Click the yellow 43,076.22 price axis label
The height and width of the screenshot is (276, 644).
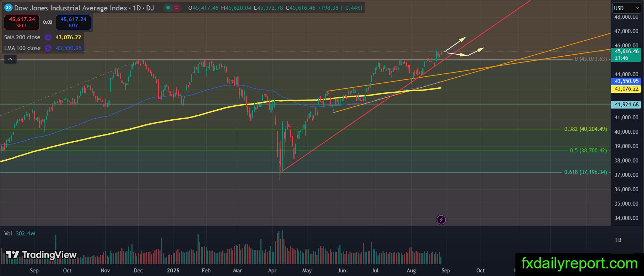coord(626,88)
